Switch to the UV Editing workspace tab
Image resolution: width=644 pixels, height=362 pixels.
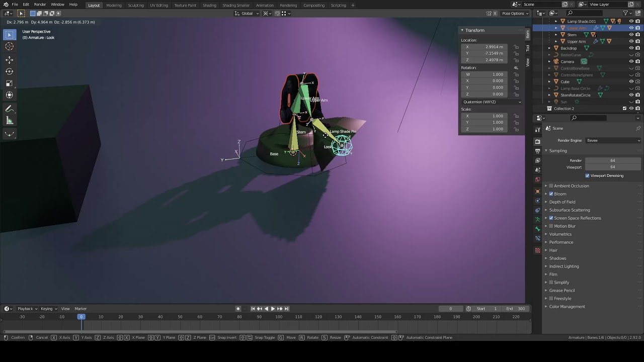pyautogui.click(x=159, y=5)
